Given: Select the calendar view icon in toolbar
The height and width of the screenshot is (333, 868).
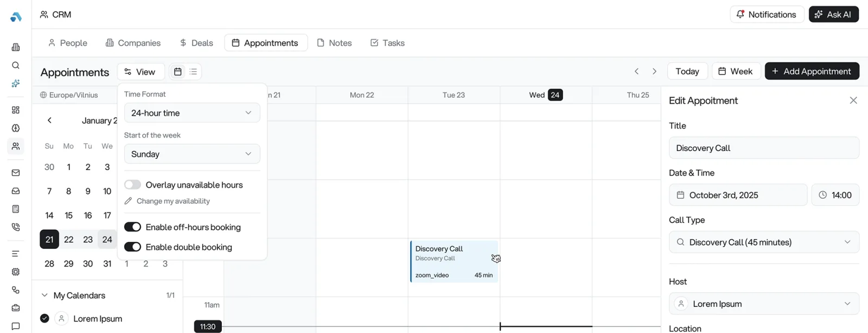Looking at the screenshot, I should [177, 71].
